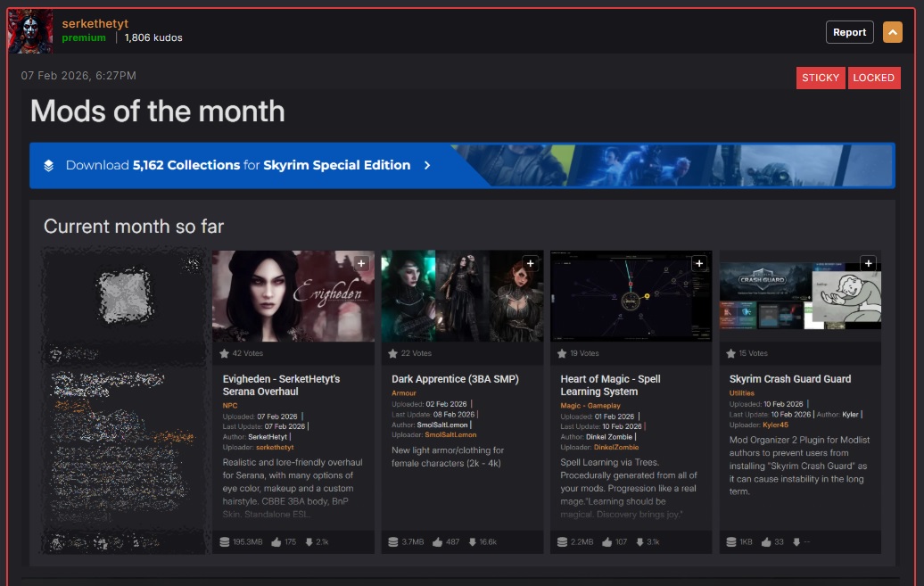Click the arrow after Skyrim Special Edition
Image resolution: width=924 pixels, height=586 pixels.
click(427, 166)
